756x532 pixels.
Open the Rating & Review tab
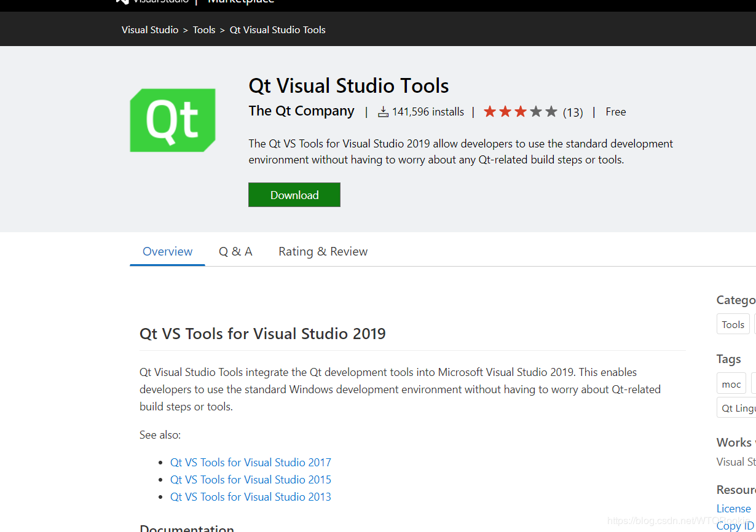(x=323, y=251)
